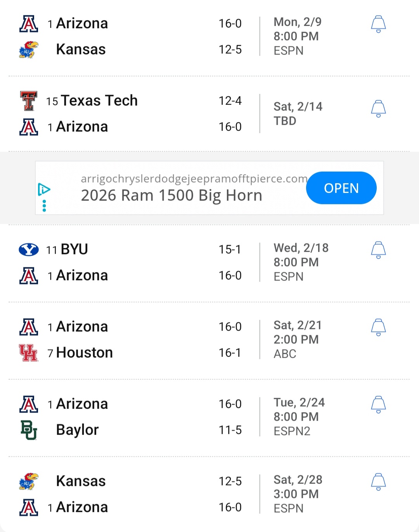Open the 2026 Ram 1500 Big Horn ad
The width and height of the screenshot is (419, 532).
341,188
